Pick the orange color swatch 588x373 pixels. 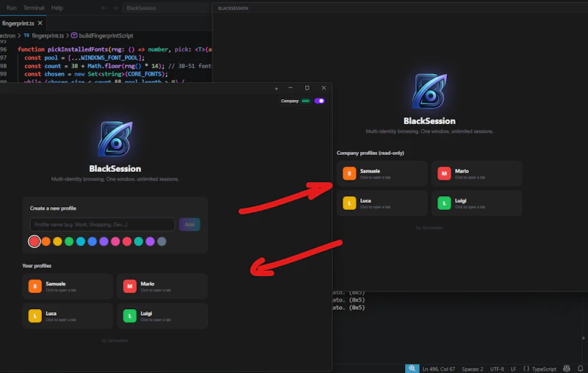coord(46,242)
